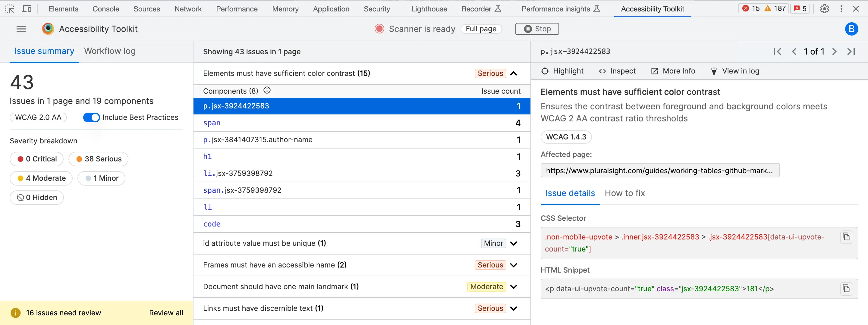This screenshot has height=325, width=868.
Task: Disable the Include Best Practices toggle
Action: click(91, 117)
